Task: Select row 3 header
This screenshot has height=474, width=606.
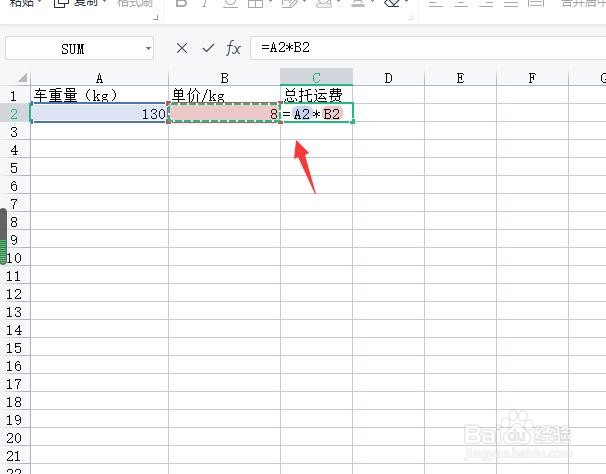Action: pos(14,131)
